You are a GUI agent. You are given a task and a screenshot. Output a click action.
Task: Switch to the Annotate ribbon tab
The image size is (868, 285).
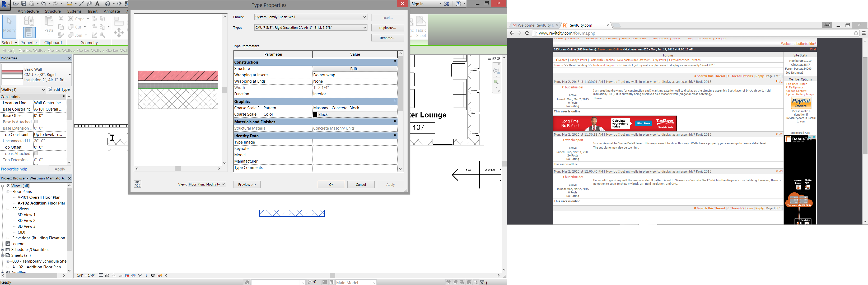pyautogui.click(x=112, y=11)
